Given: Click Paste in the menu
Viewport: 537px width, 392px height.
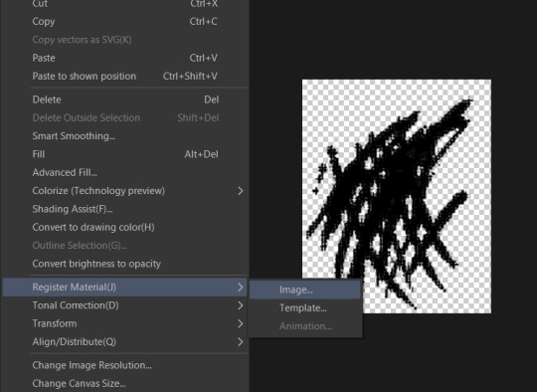Looking at the screenshot, I should click(x=124, y=58).
